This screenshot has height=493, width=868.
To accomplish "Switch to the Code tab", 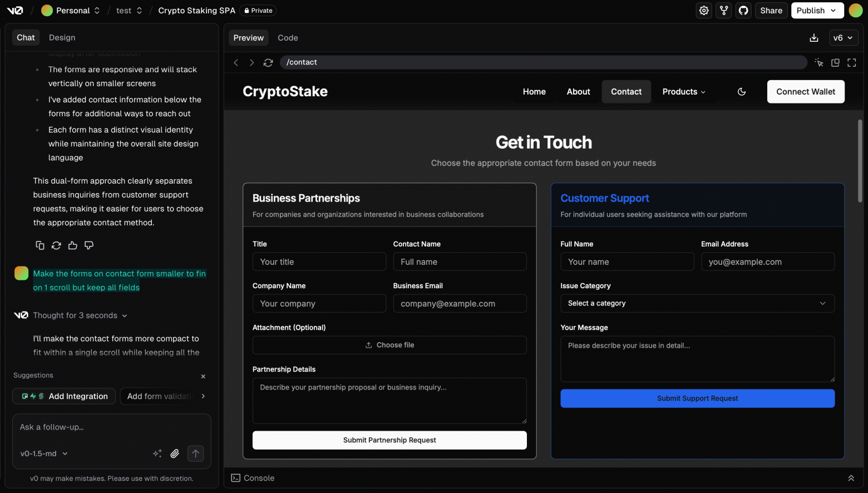I will [x=288, y=37].
